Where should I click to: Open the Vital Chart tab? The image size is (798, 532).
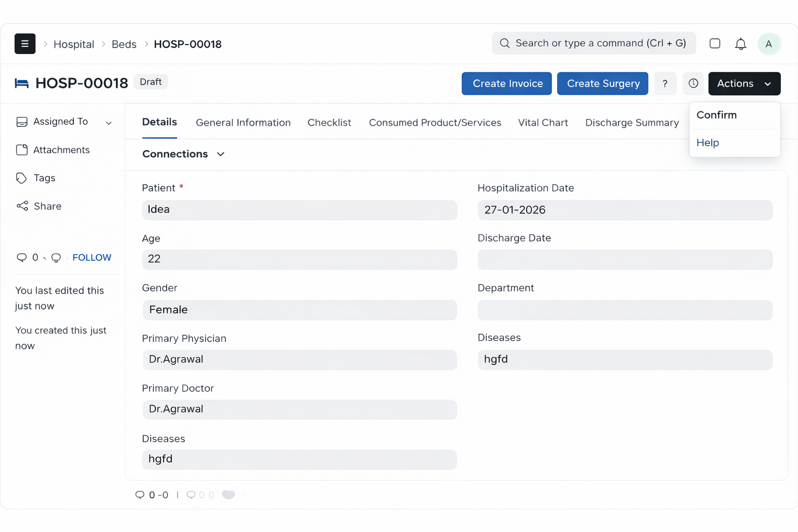pyautogui.click(x=543, y=123)
